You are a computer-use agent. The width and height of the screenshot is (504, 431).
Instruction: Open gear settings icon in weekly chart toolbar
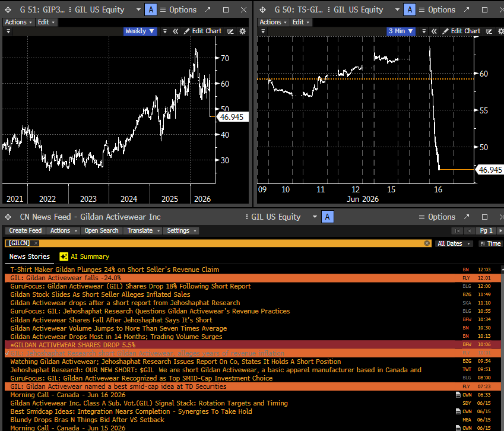click(x=243, y=31)
